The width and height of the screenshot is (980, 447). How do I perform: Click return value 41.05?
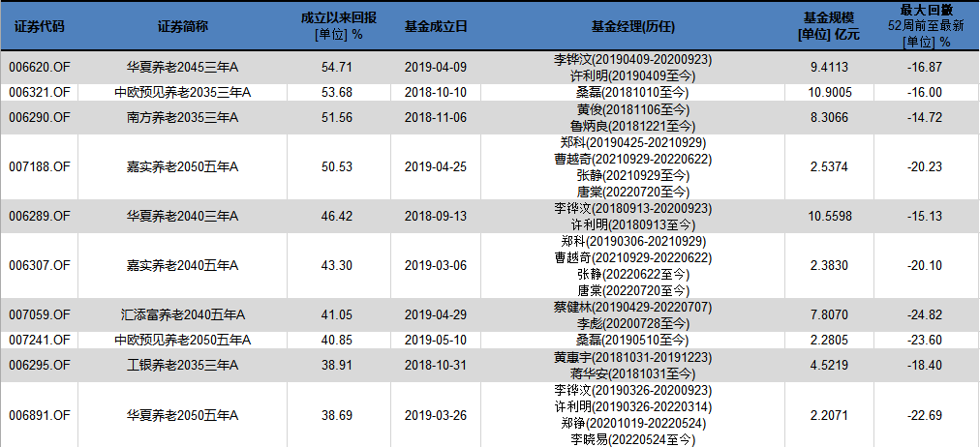pyautogui.click(x=339, y=315)
